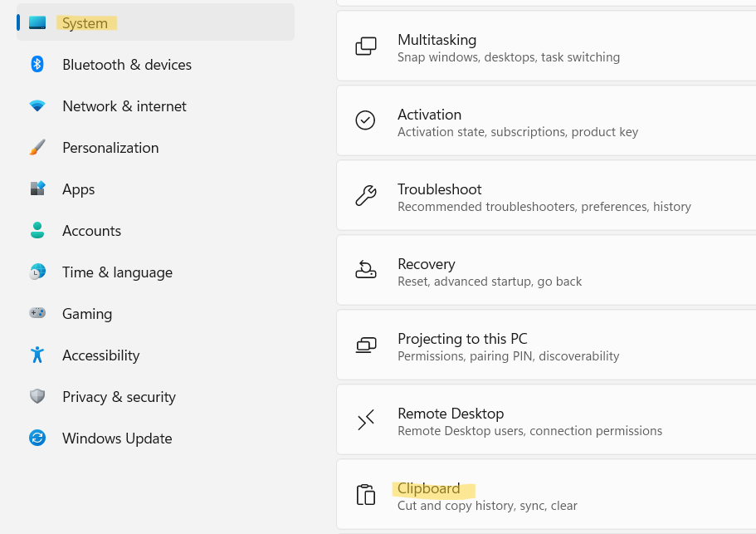
Task: Click the Accounts person icon
Action: (37, 231)
